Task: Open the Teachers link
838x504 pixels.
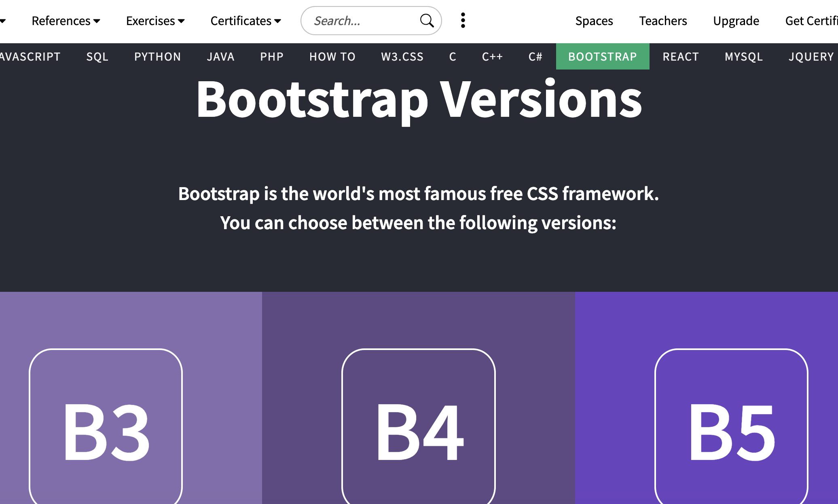Action: point(663,21)
